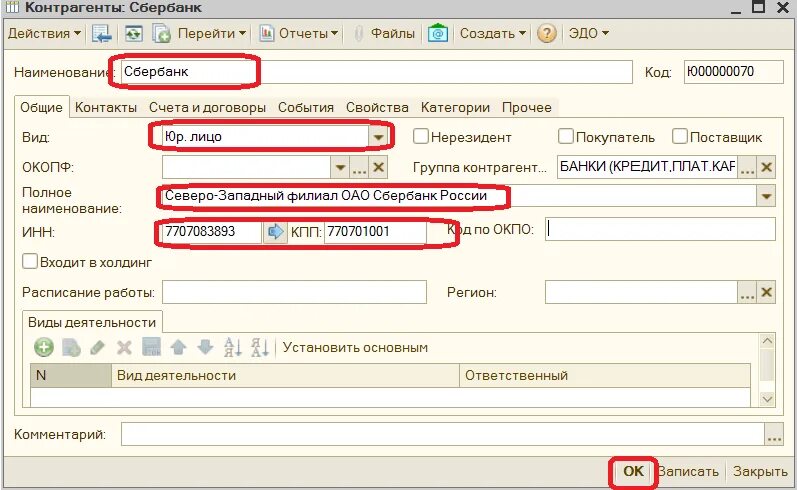Click the Код field Ю00000070

pyautogui.click(x=733, y=72)
